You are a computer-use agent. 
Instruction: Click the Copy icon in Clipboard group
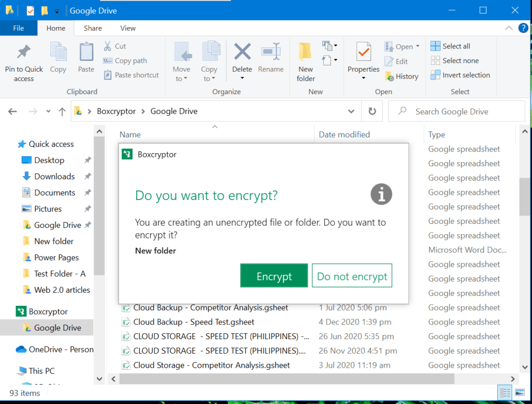58,52
